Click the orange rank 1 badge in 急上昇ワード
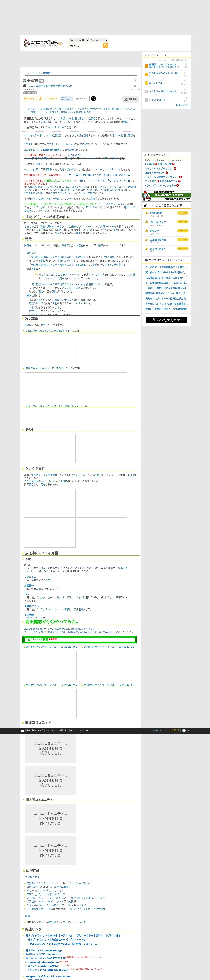 pyautogui.click(x=146, y=66)
